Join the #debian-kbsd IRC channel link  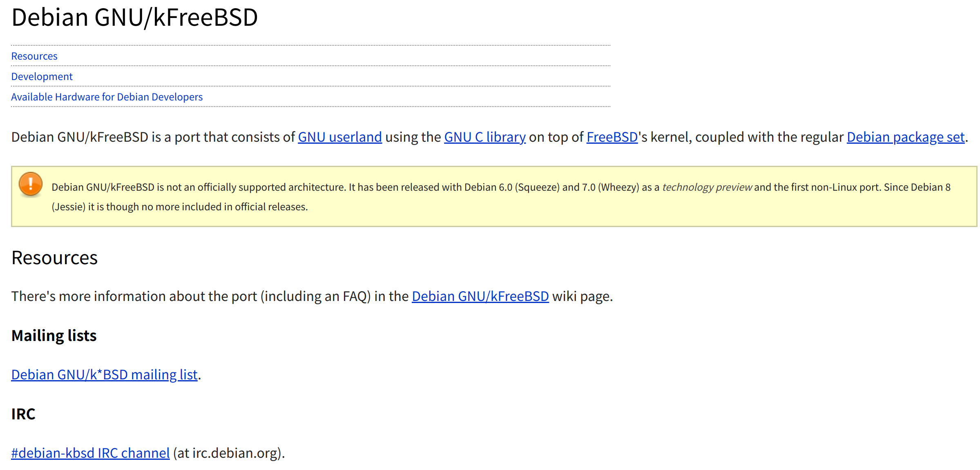click(90, 453)
